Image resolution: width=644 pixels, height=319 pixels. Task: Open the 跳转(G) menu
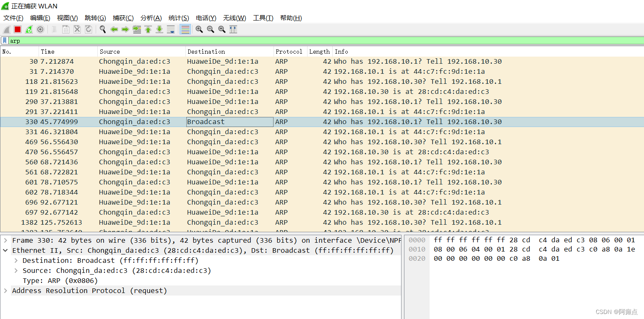tap(95, 18)
